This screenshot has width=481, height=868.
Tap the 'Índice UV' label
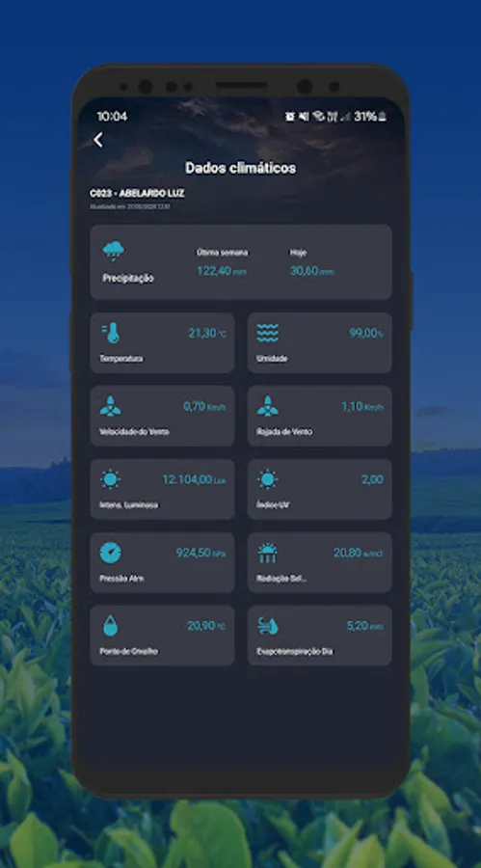click(x=274, y=504)
